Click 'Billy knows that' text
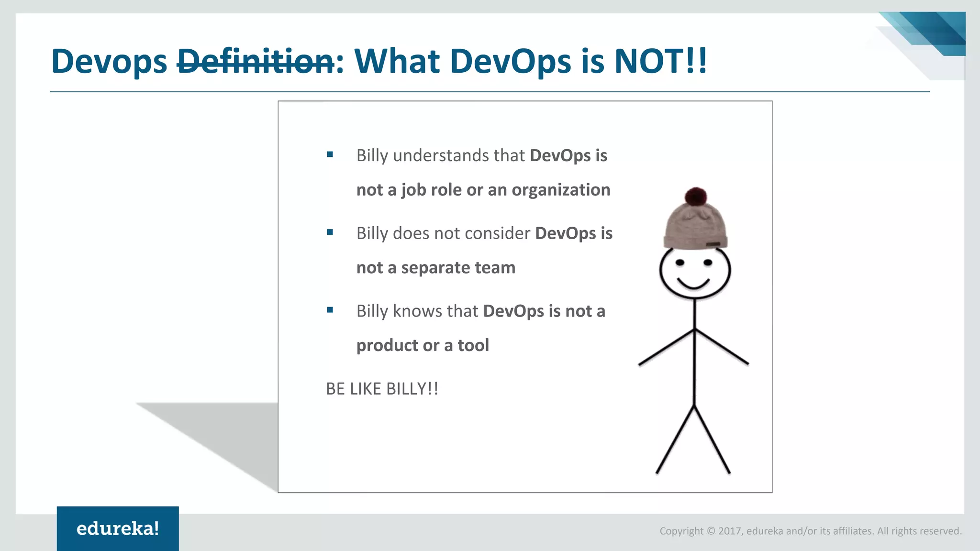This screenshot has height=551, width=980. [x=417, y=311]
